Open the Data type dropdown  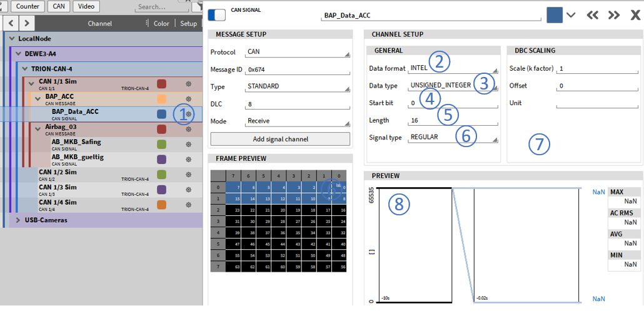click(x=453, y=85)
